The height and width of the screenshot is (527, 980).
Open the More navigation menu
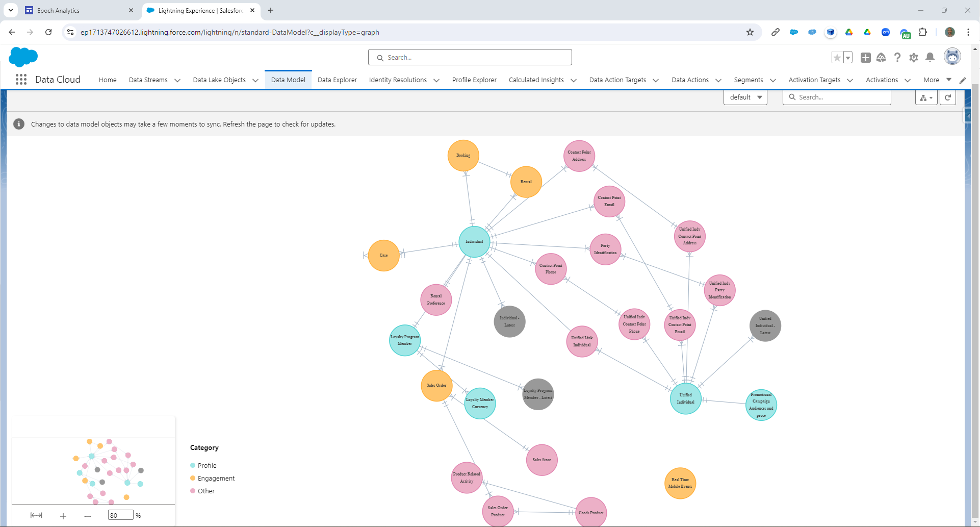tap(937, 80)
